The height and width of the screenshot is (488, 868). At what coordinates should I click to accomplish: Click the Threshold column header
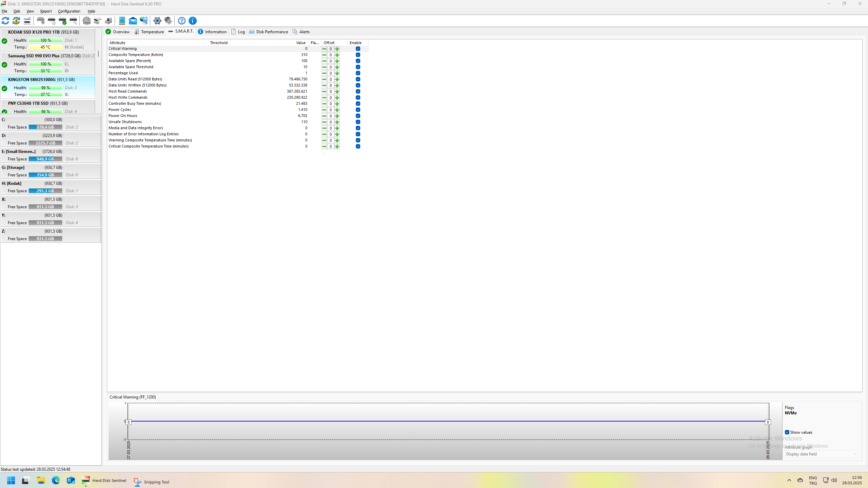pos(217,43)
